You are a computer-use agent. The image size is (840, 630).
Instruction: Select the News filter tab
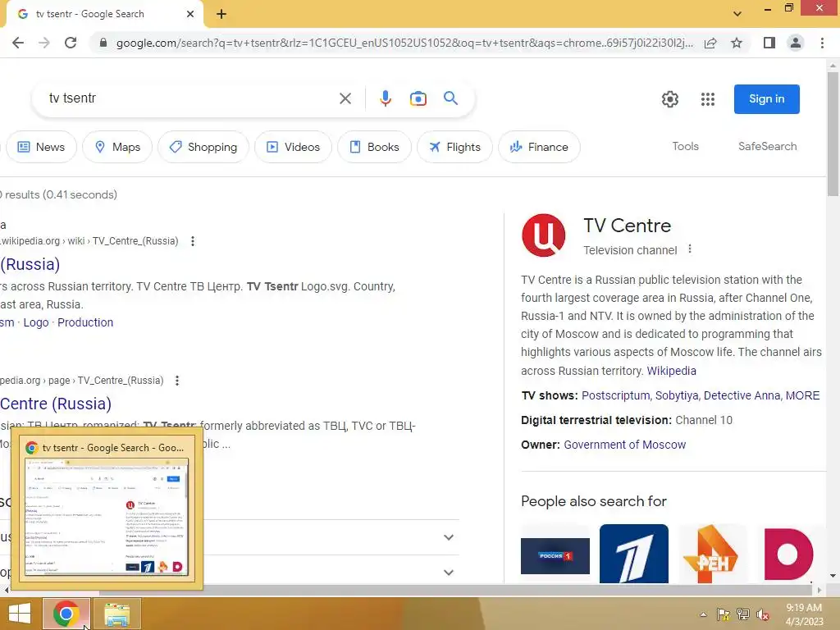coord(41,147)
